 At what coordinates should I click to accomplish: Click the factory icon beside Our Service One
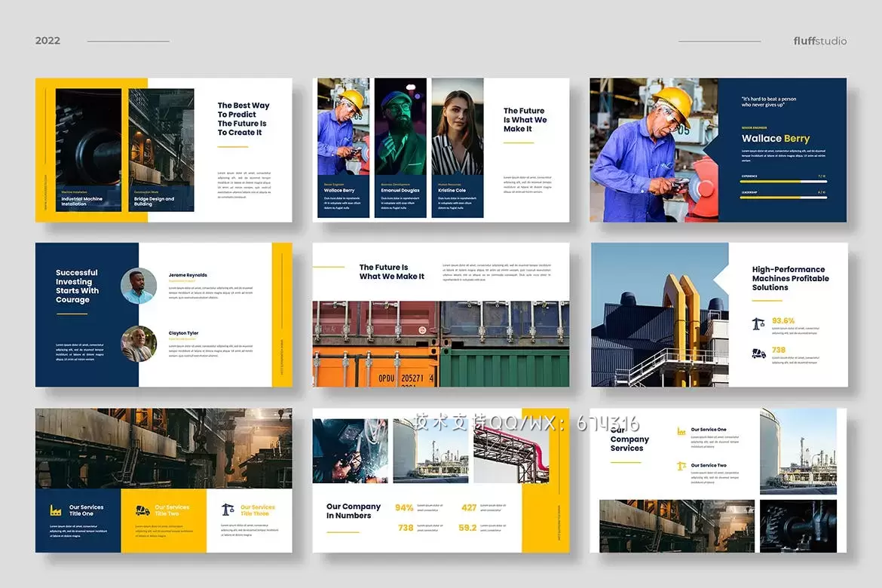[681, 431]
